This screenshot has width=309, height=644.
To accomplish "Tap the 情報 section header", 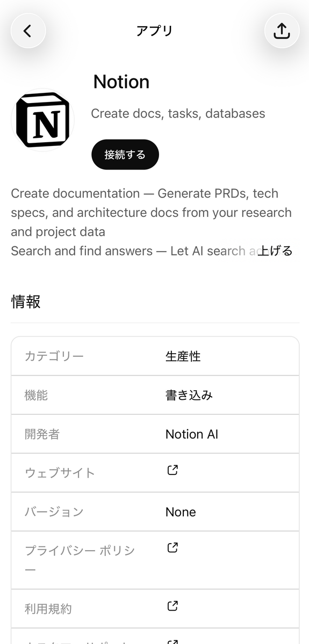I will pyautogui.click(x=26, y=302).
